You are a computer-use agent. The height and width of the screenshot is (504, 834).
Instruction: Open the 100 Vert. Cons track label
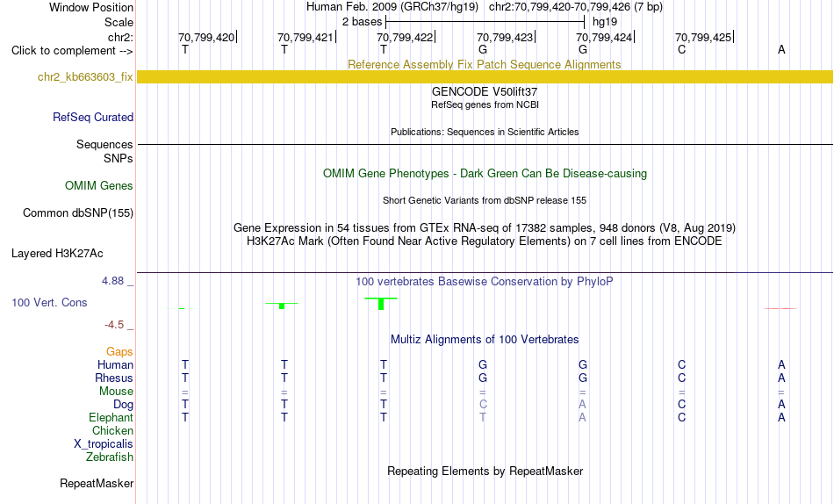pos(49,302)
